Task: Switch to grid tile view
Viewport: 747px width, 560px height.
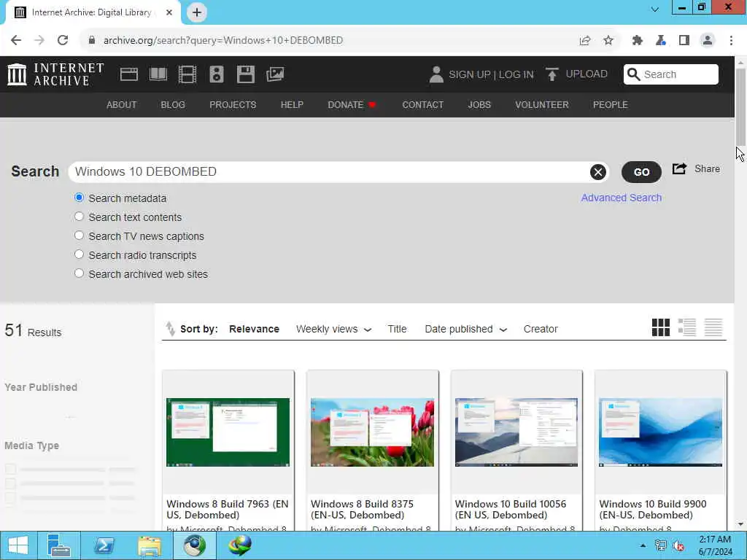Action: coord(661,327)
